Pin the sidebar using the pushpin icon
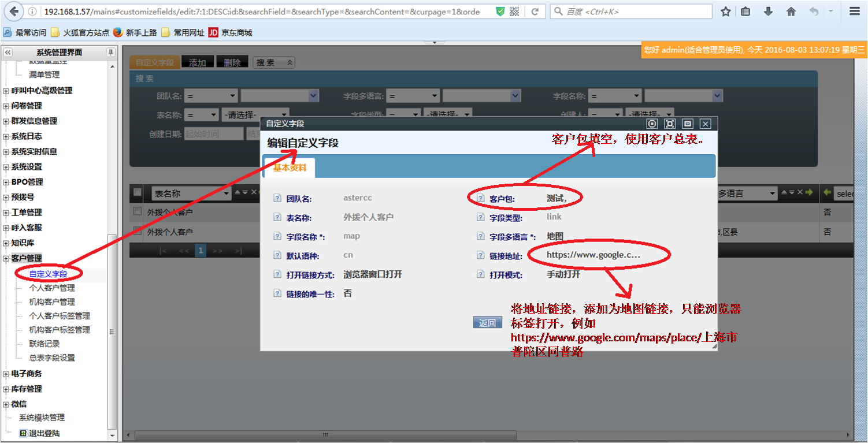The height and width of the screenshot is (443, 868). coord(110,53)
